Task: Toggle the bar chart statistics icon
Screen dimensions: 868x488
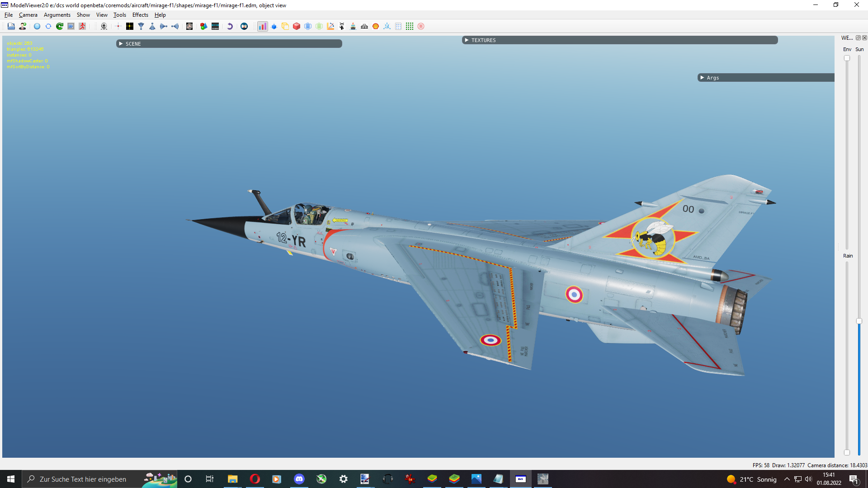Action: coord(263,26)
